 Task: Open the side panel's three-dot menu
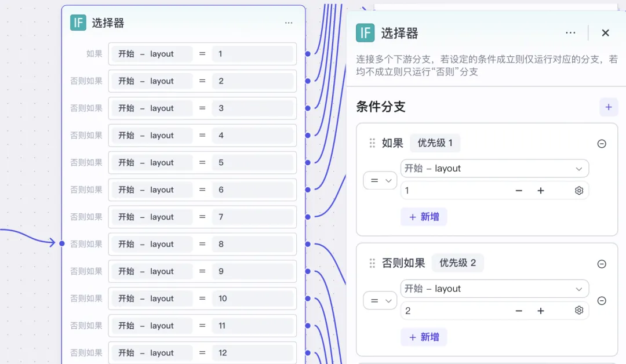coord(570,32)
